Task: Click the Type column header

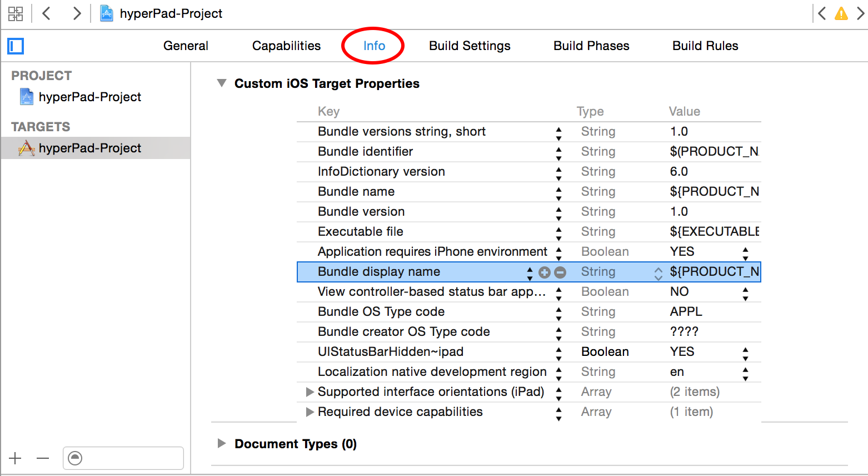Action: tap(590, 111)
